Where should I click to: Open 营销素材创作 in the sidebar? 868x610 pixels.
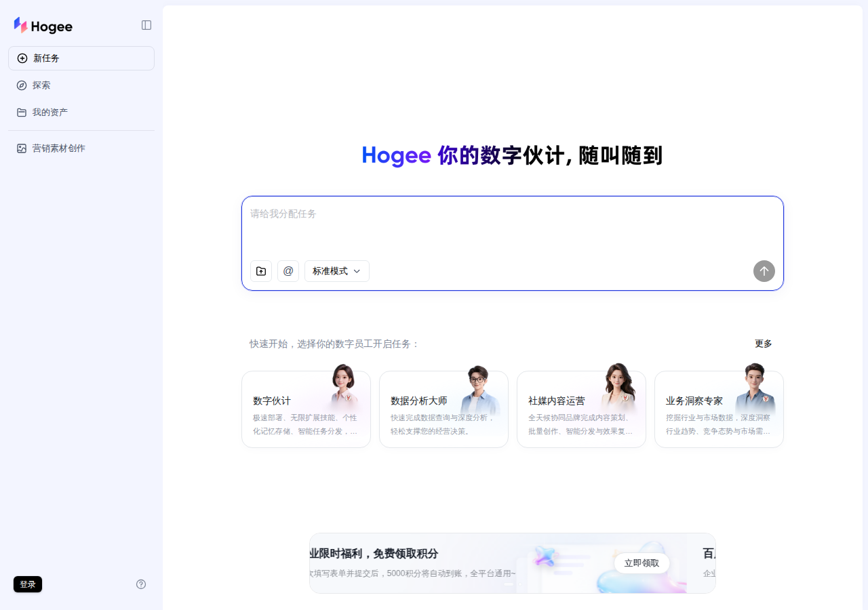coord(81,148)
